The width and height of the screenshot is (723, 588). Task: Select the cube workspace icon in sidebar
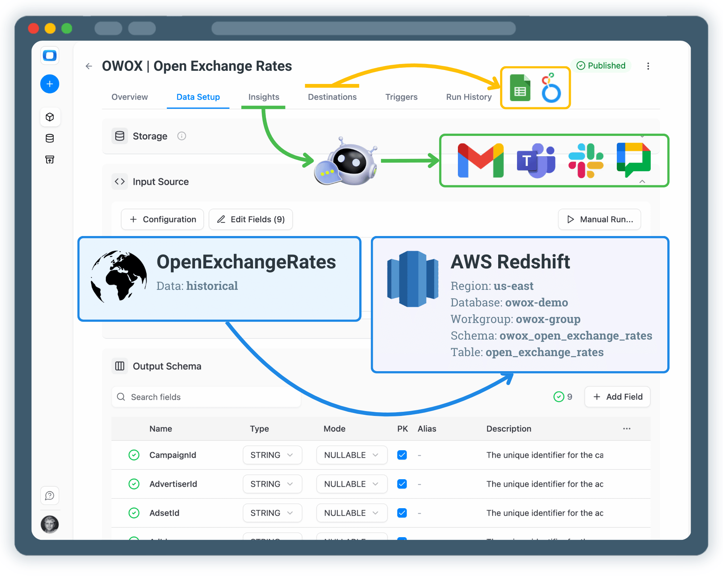50,117
